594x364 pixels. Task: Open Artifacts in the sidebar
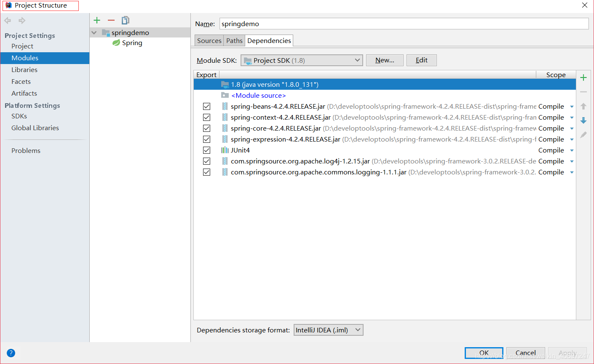[x=24, y=93]
